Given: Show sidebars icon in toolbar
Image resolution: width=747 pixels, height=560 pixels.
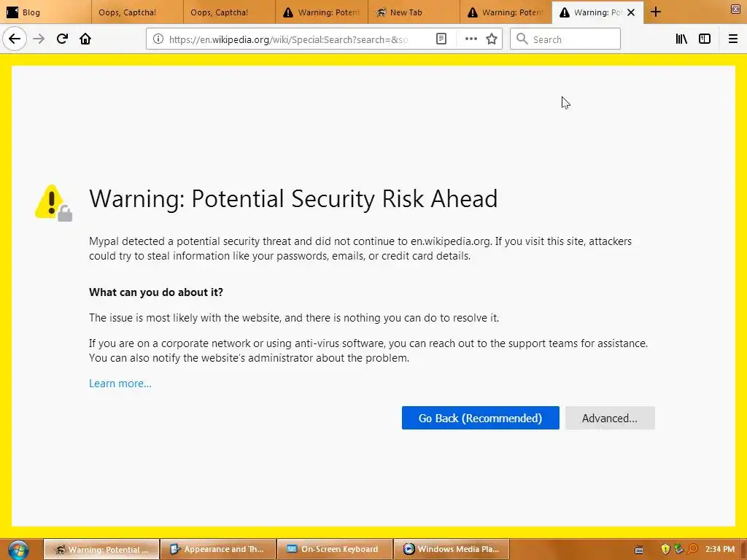Looking at the screenshot, I should coord(705,39).
